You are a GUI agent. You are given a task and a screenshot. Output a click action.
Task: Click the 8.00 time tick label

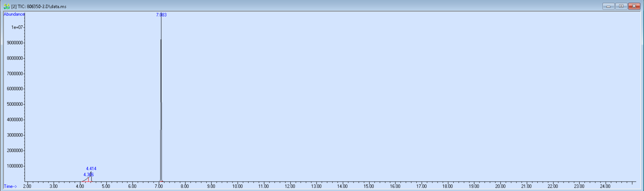185,186
